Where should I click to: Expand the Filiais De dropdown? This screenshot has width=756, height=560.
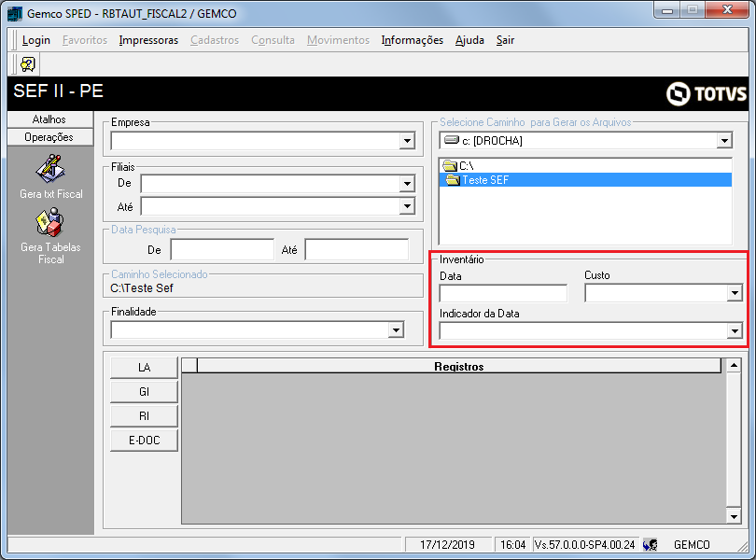point(408,183)
